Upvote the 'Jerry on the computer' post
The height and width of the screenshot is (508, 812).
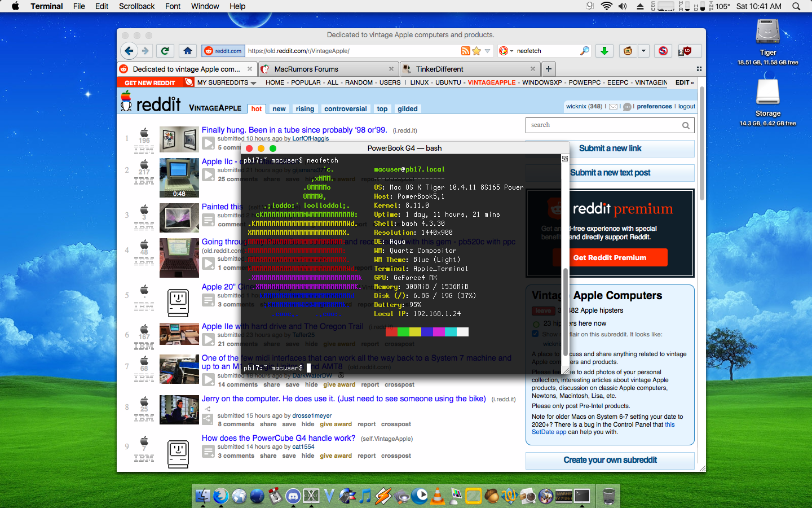pyautogui.click(x=144, y=401)
